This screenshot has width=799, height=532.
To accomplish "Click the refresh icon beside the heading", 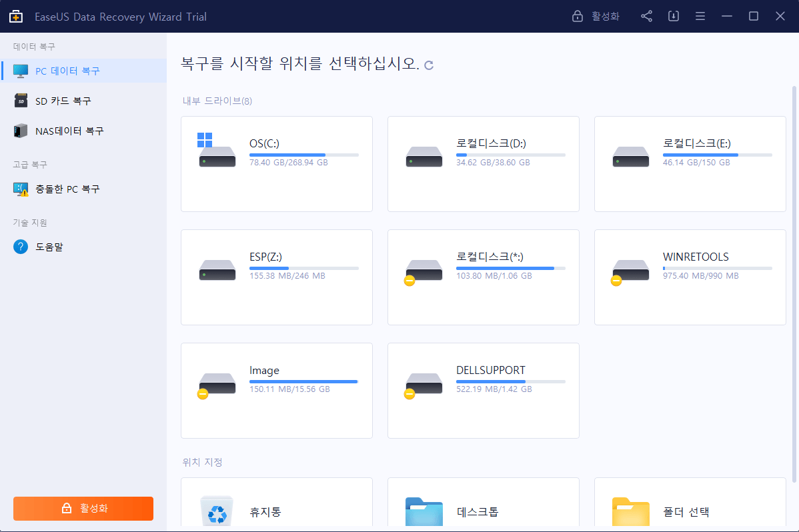I will (x=429, y=65).
